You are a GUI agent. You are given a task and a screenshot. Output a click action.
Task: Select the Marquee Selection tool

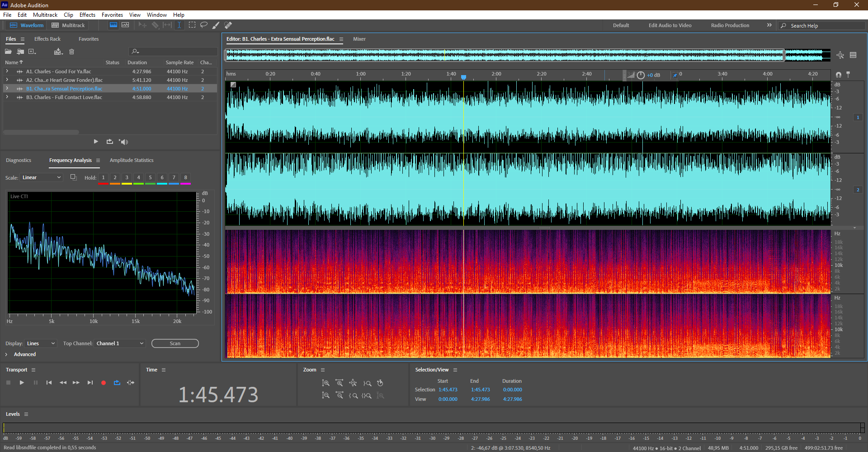(192, 25)
